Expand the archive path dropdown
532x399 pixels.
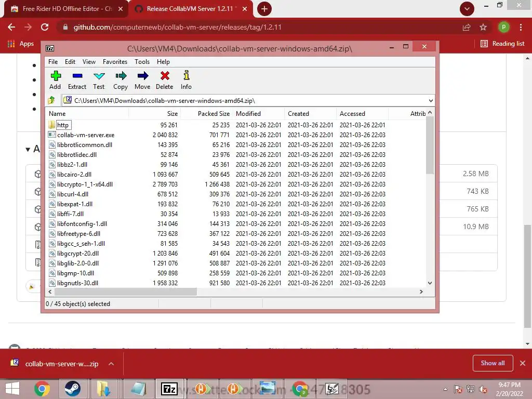[x=431, y=100]
